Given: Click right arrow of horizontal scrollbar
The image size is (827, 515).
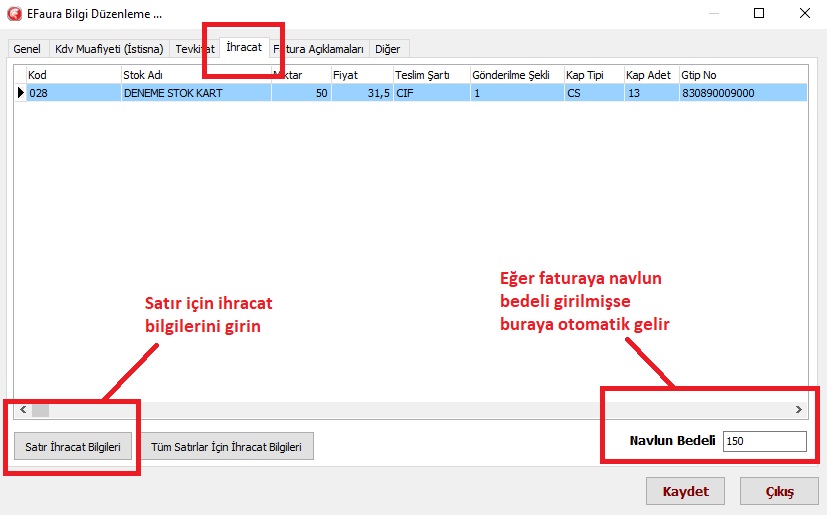Looking at the screenshot, I should (798, 409).
